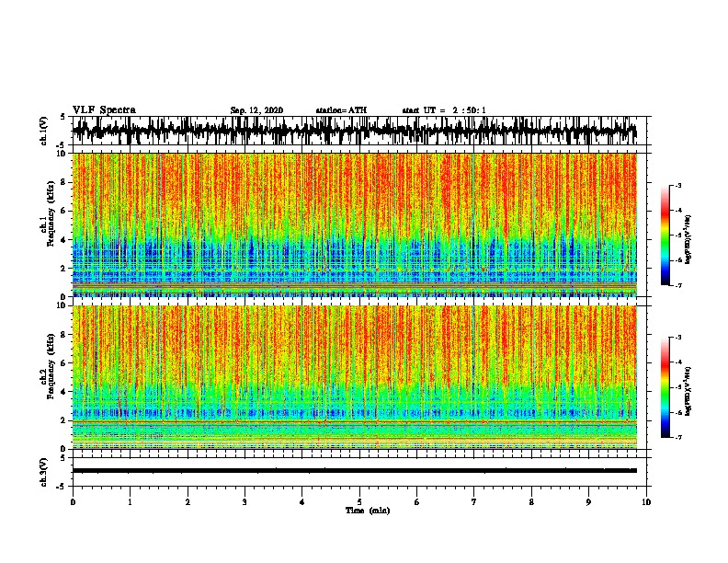The height and width of the screenshot is (563, 728).
Task: Click the time axis tick label "6"
Action: click(x=417, y=502)
